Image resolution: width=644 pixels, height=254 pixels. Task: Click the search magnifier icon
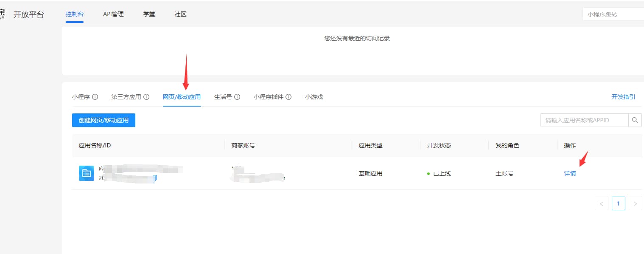635,120
